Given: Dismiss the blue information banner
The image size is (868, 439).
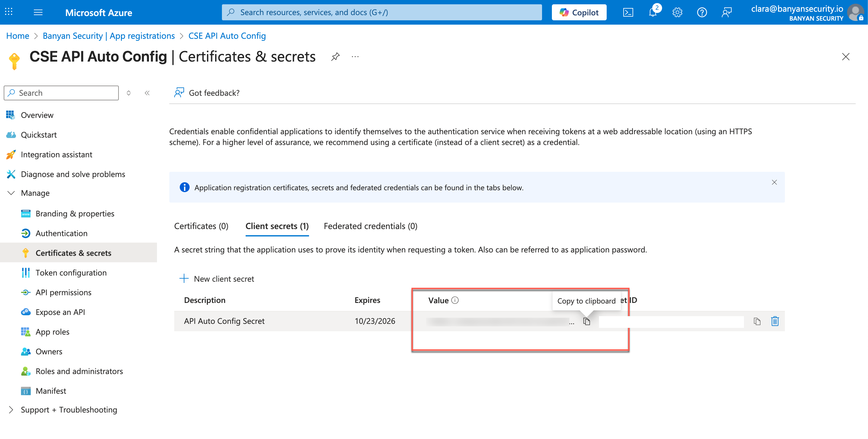Looking at the screenshot, I should 774,182.
